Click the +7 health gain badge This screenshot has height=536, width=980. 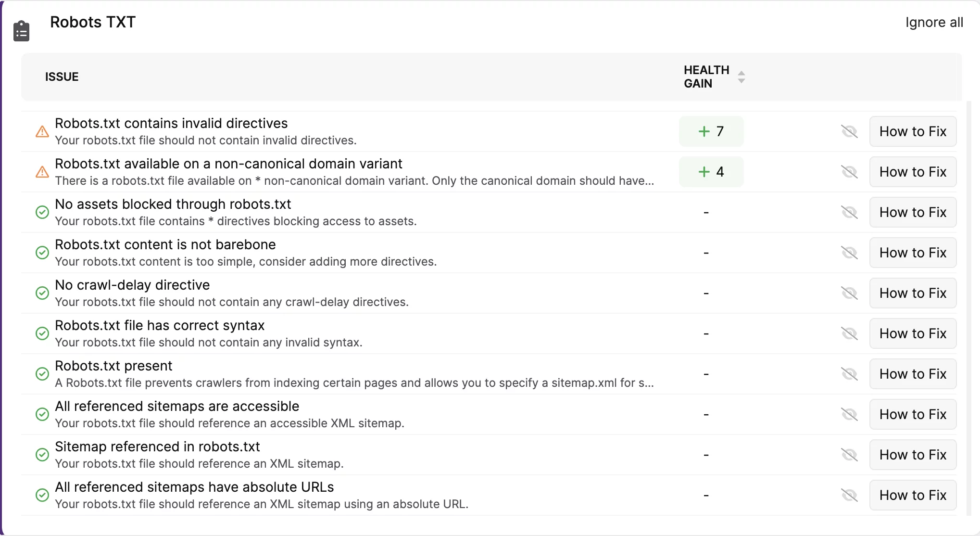click(711, 131)
